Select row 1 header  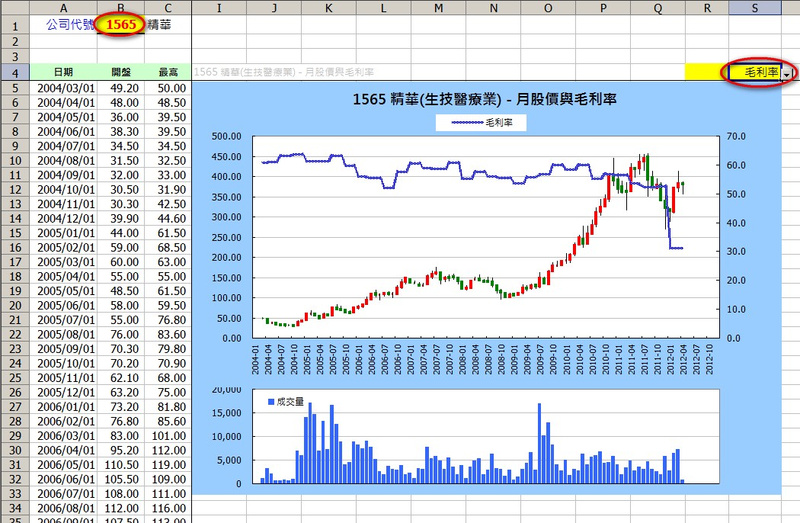pyautogui.click(x=15, y=25)
